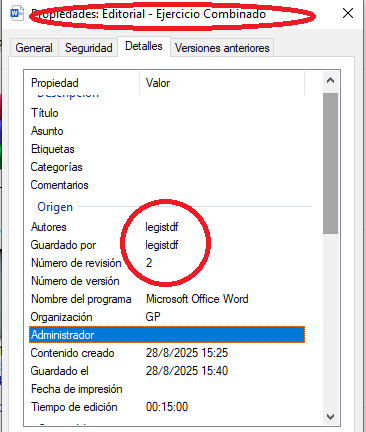Select the Número de revisión row

tap(167, 263)
